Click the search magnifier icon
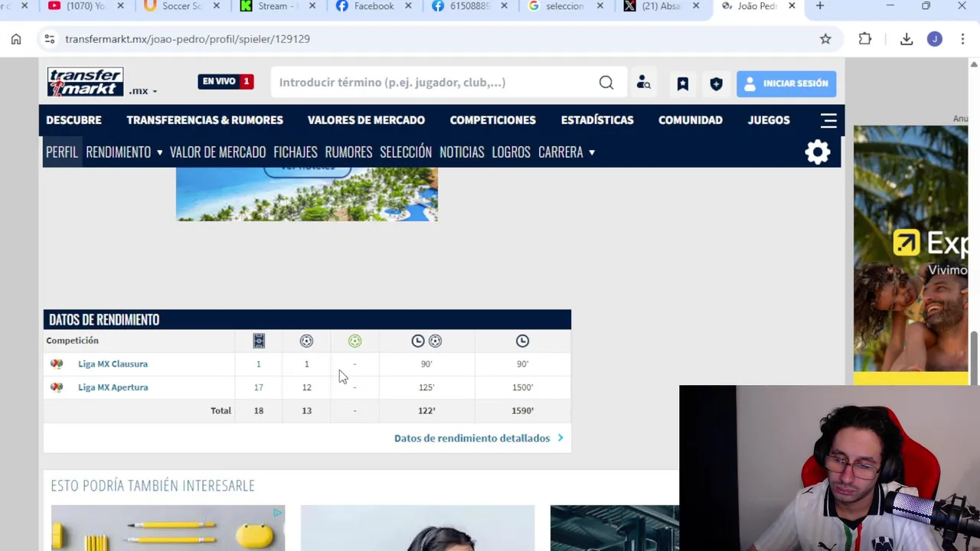This screenshot has height=551, width=980. click(x=606, y=83)
